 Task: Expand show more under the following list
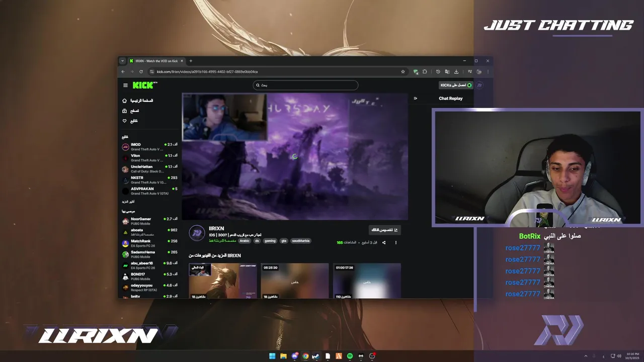tap(128, 202)
